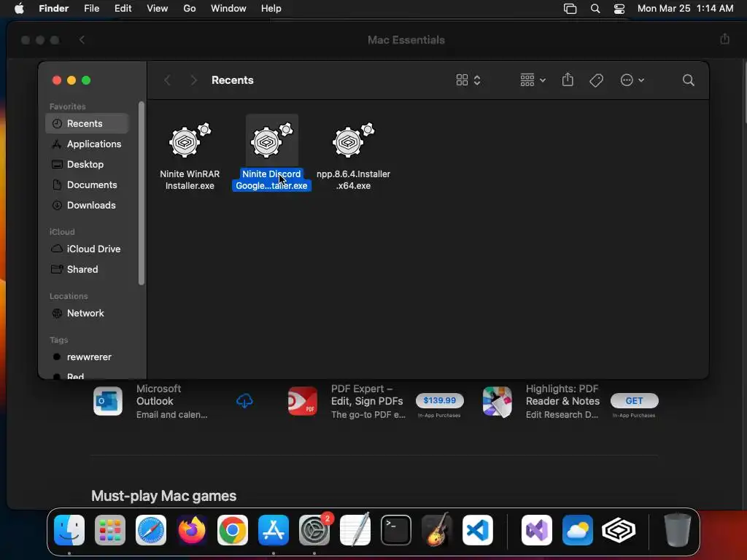The image size is (747, 560).
Task: Click back arrow in App Store window
Action: [x=82, y=40]
